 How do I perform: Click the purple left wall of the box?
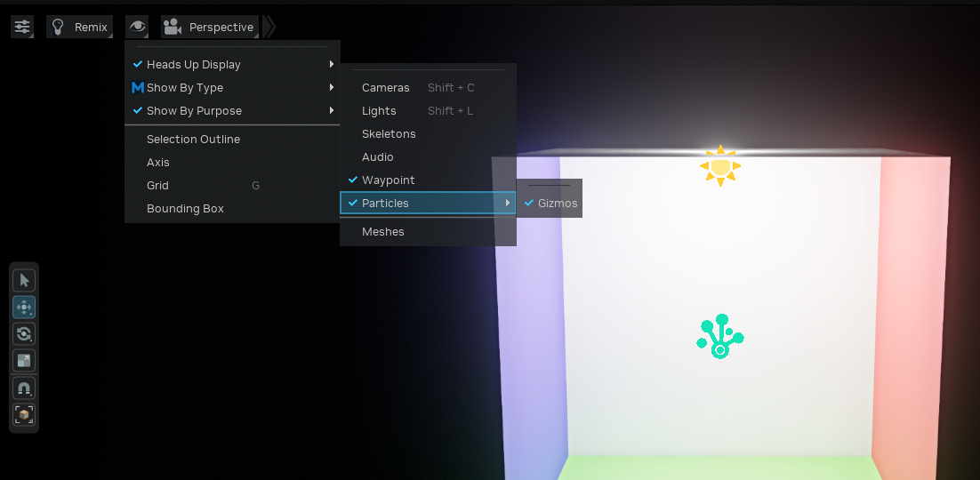point(533,338)
